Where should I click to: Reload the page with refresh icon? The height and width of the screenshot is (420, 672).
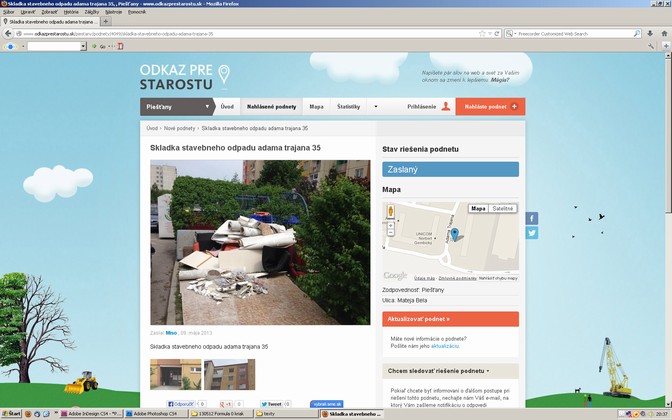point(497,33)
